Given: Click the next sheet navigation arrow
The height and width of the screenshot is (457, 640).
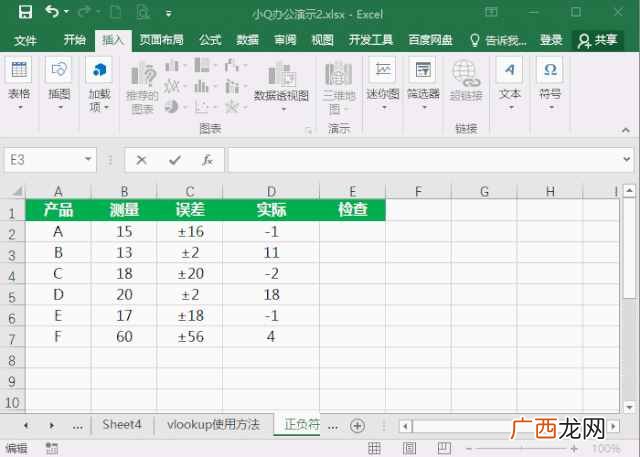Looking at the screenshot, I should click(52, 426).
